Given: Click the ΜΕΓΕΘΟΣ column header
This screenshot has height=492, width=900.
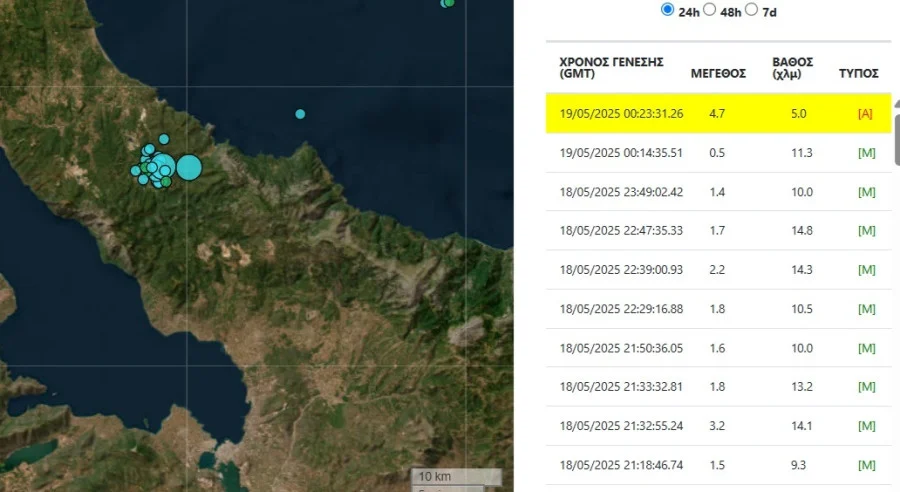Looking at the screenshot, I should pyautogui.click(x=718, y=73).
